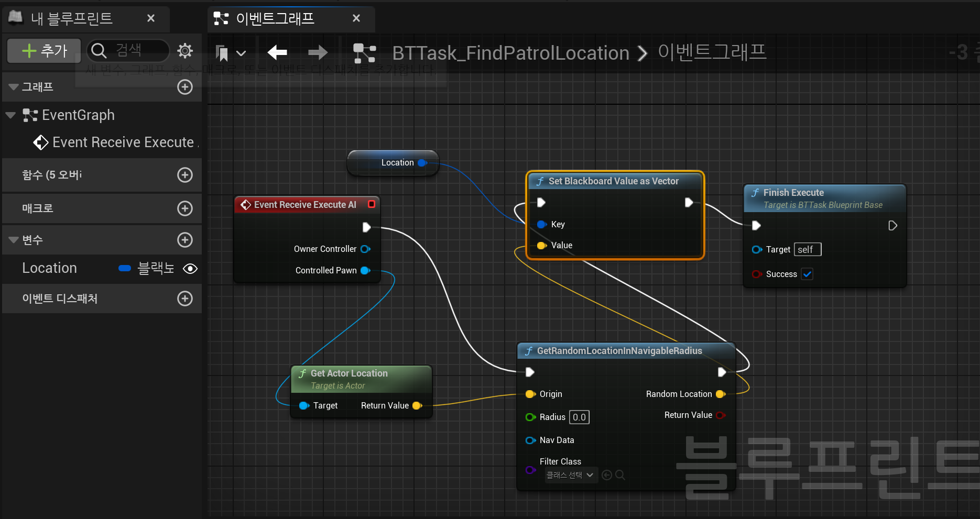Viewport: 980px width, 519px height.
Task: Click the Owner Controller output pin
Action: coord(365,249)
